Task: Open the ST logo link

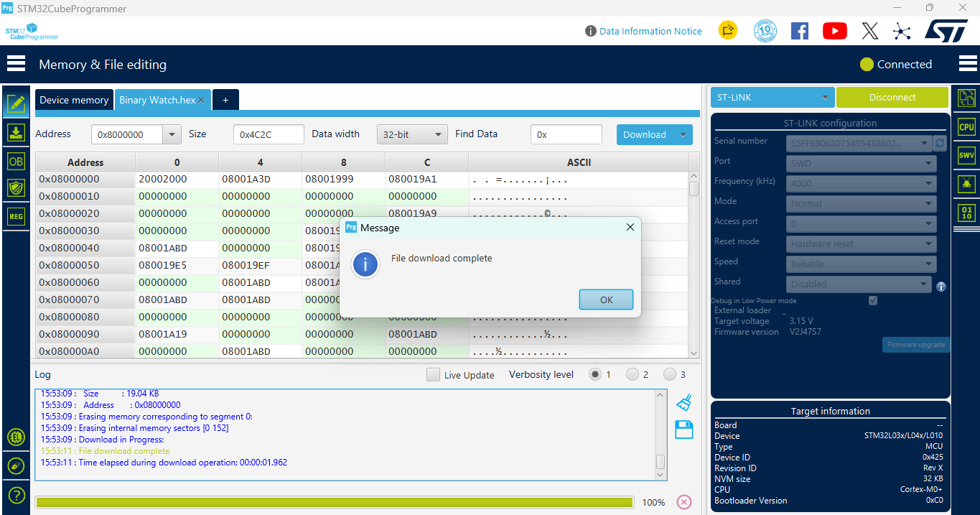Action: coord(946,30)
